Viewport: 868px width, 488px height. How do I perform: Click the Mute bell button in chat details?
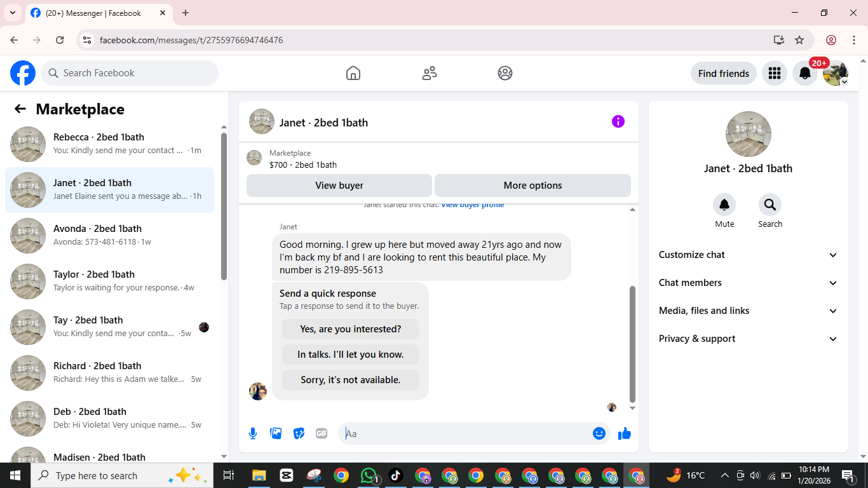click(724, 205)
